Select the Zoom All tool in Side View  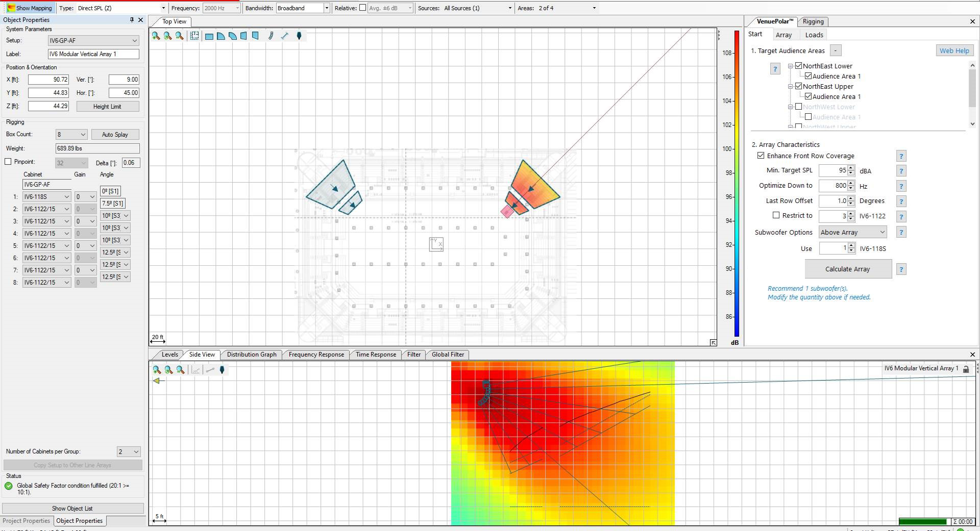169,370
